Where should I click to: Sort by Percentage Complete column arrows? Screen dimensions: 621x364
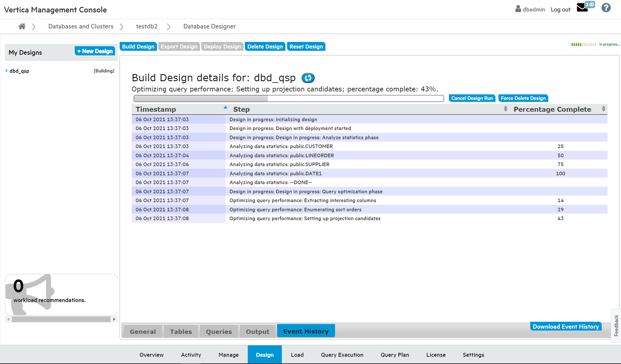[x=604, y=109]
